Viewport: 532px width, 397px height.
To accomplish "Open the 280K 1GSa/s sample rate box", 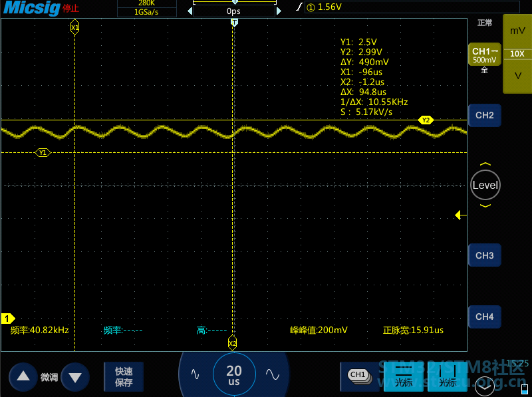I will coord(146,8).
